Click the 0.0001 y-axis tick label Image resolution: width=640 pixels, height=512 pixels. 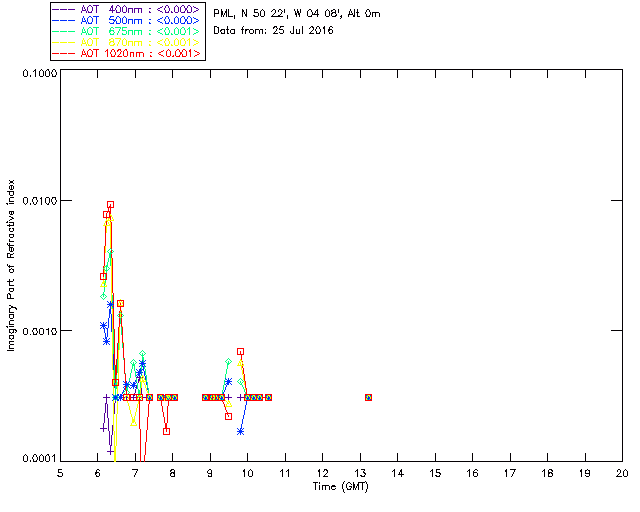pos(40,458)
